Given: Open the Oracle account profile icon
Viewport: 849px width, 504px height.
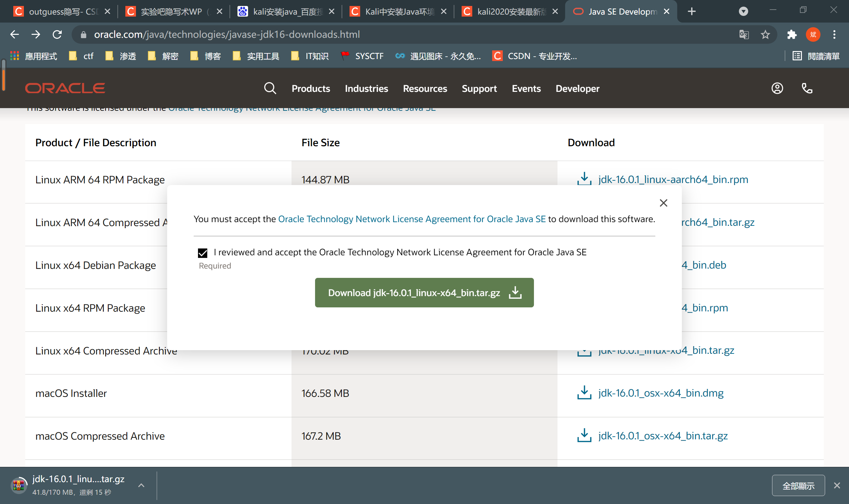Looking at the screenshot, I should pos(777,88).
